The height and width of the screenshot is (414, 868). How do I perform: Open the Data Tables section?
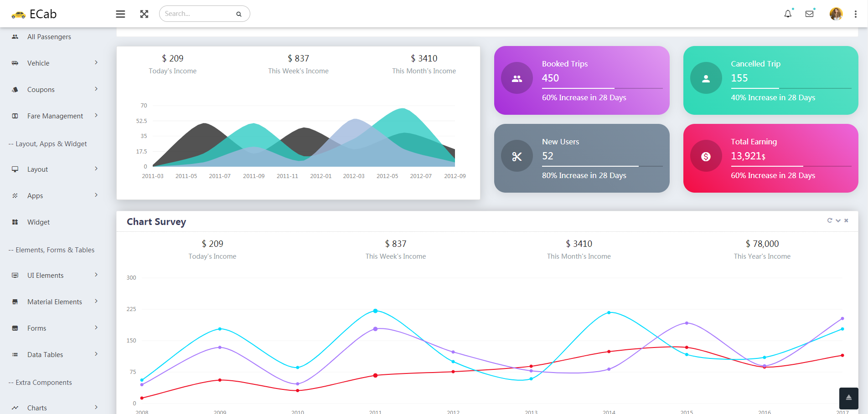click(x=45, y=354)
